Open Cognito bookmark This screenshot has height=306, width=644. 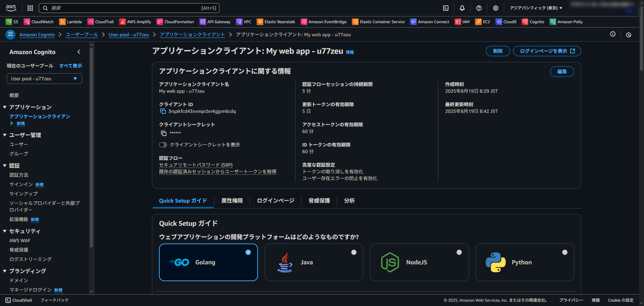click(x=533, y=22)
